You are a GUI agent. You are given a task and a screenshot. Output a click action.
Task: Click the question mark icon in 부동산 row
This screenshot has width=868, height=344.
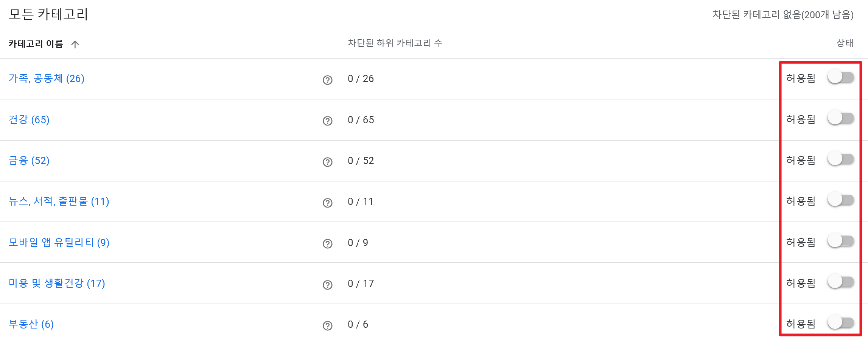pyautogui.click(x=327, y=324)
